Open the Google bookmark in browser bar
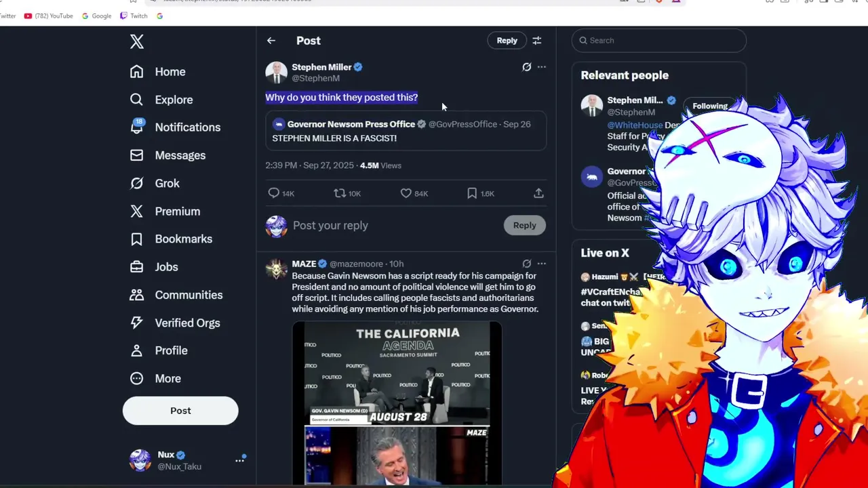The image size is (868, 488). (x=97, y=16)
